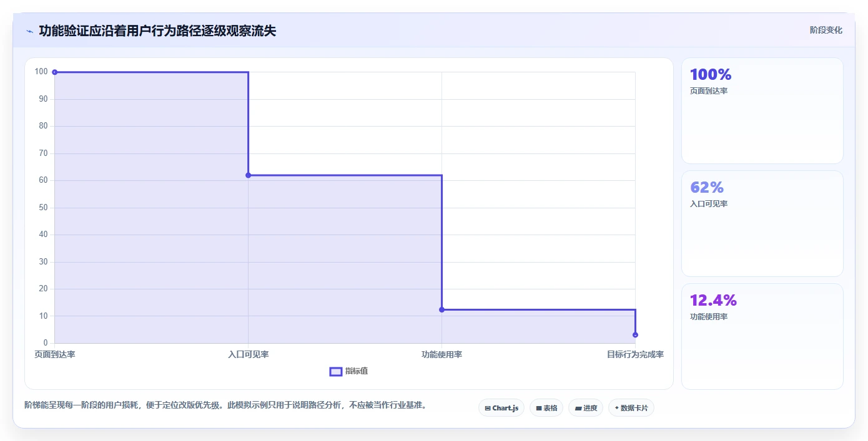
Task: Click the 目标行为完成率 data point
Action: pyautogui.click(x=635, y=335)
